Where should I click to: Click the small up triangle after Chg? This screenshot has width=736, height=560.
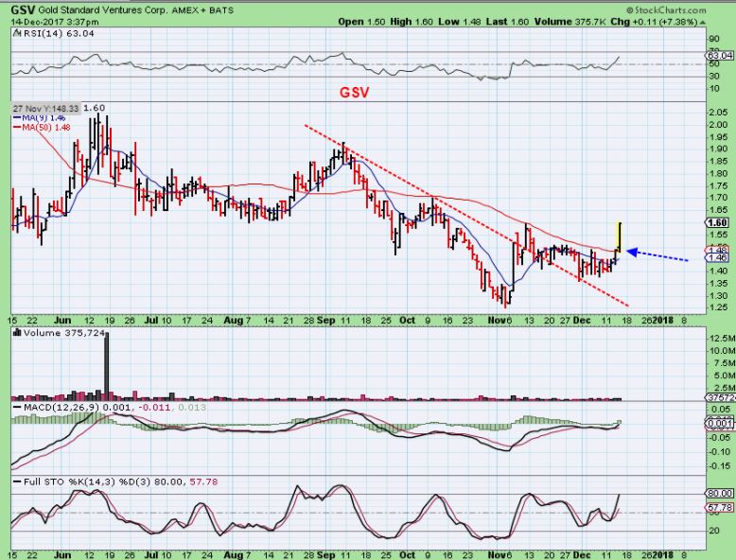pos(703,22)
